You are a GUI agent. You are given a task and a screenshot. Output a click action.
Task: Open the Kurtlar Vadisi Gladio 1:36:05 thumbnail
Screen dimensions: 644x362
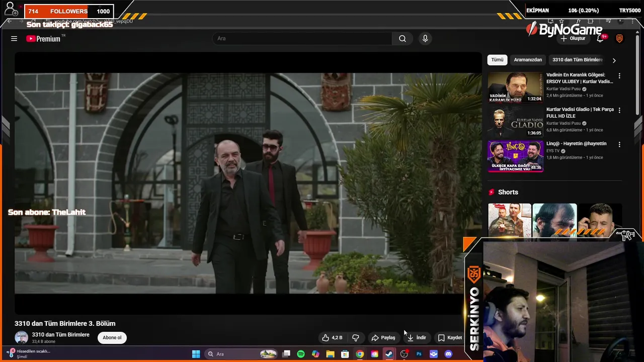(515, 122)
